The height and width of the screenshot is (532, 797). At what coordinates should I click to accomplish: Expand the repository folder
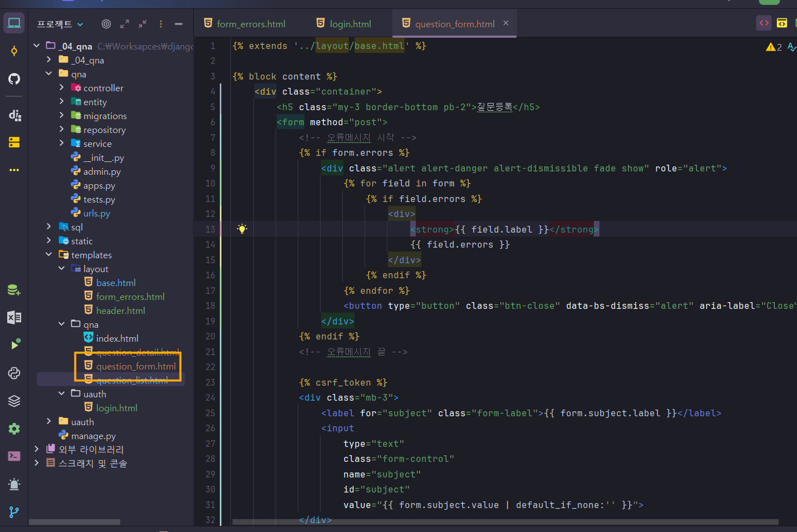[x=61, y=129]
